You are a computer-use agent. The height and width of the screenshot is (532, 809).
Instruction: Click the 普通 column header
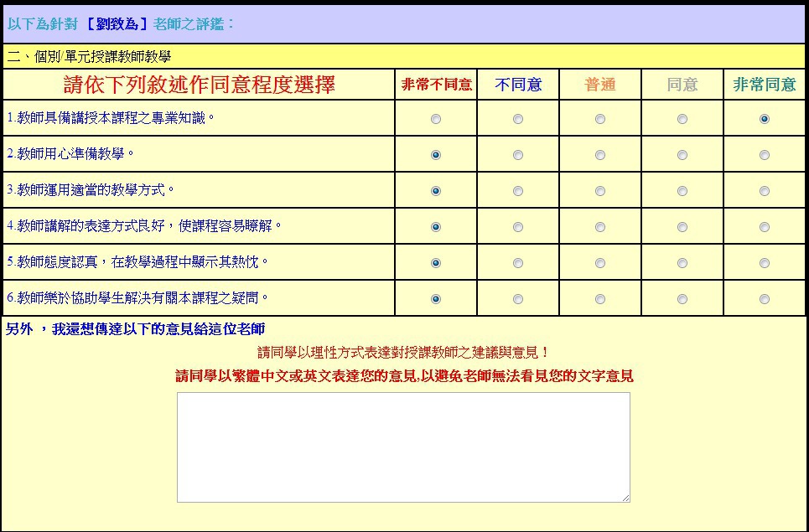pyautogui.click(x=600, y=85)
